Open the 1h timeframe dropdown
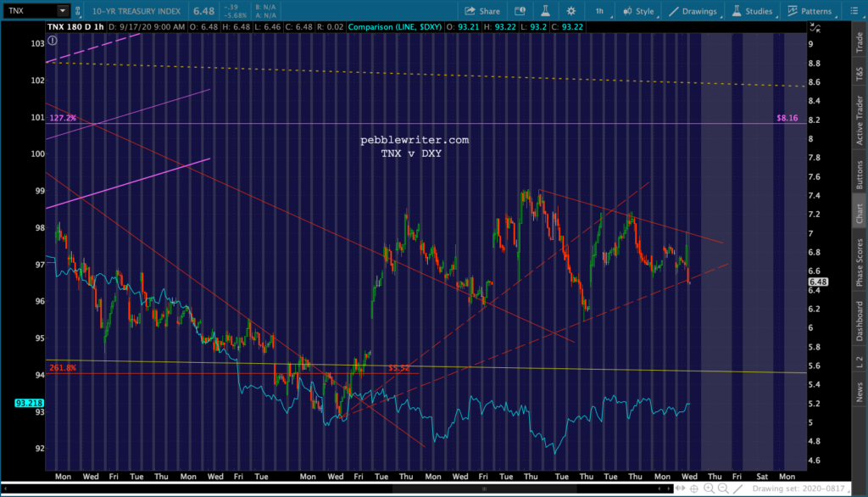Image resolution: width=868 pixels, height=497 pixels. pyautogui.click(x=601, y=11)
